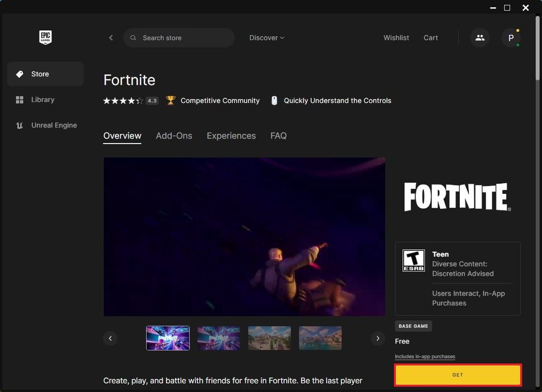This screenshot has height=392, width=542.
Task: Open the Discover dropdown
Action: coord(267,37)
